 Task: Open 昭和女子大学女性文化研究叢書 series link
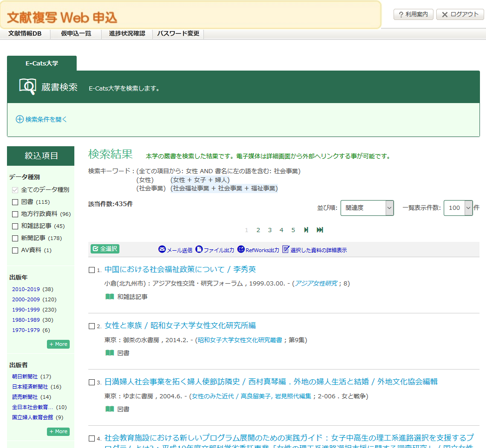(240, 340)
